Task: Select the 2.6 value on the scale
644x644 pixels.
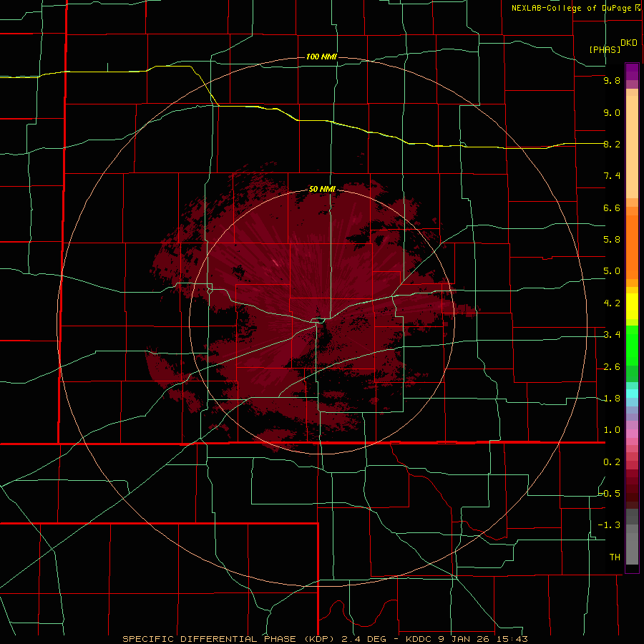Action: (x=612, y=367)
